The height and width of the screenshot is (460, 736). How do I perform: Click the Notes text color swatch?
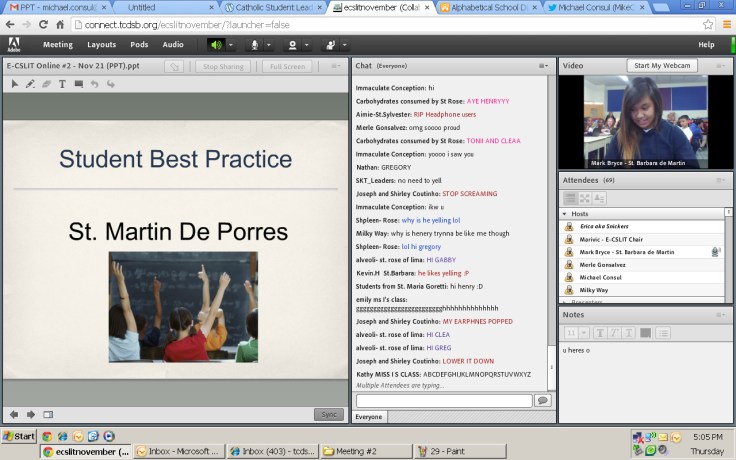(x=646, y=333)
